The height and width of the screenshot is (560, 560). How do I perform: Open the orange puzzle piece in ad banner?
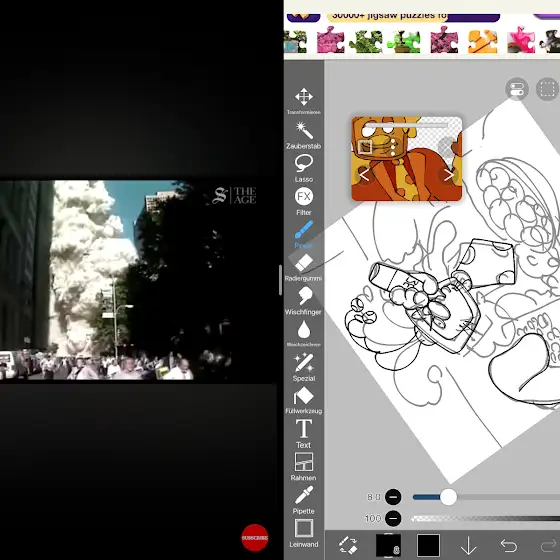482,41
